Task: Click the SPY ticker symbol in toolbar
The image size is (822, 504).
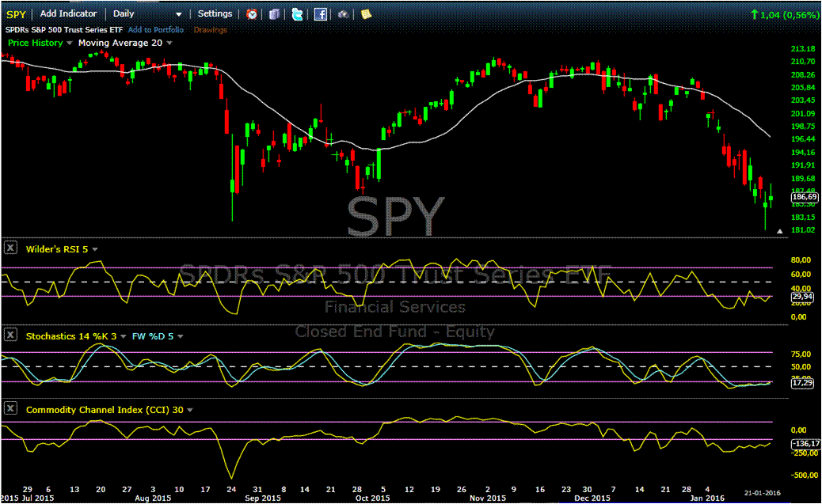Action: click(x=16, y=14)
